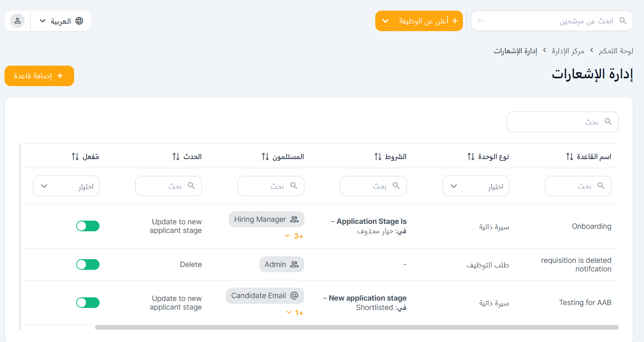
Task: Click the Hiring Manager recipient chip
Action: 266,219
